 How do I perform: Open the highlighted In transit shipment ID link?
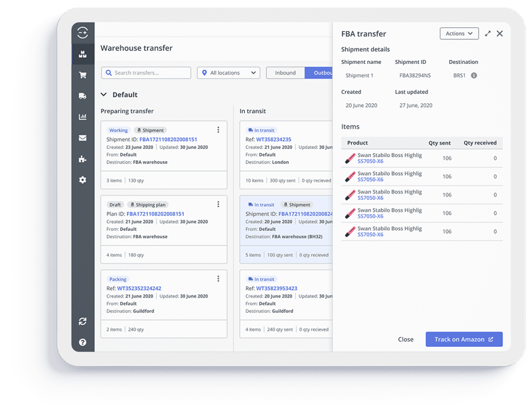coord(305,214)
